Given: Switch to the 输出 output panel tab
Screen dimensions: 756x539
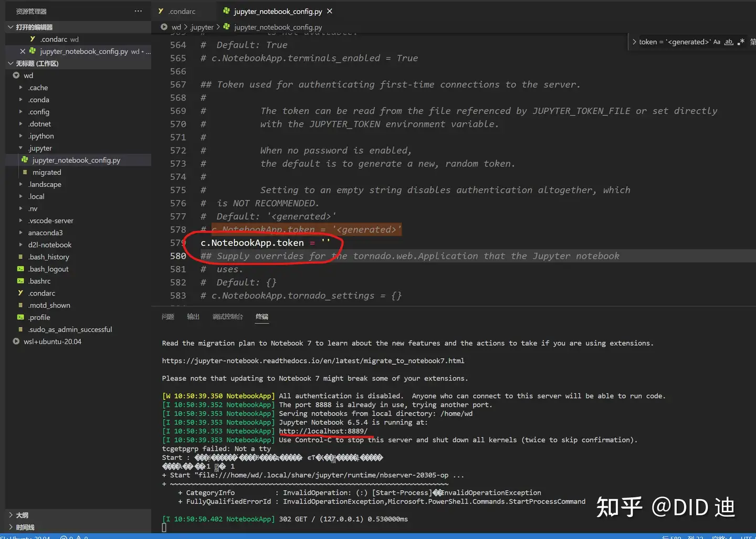Looking at the screenshot, I should (x=193, y=316).
